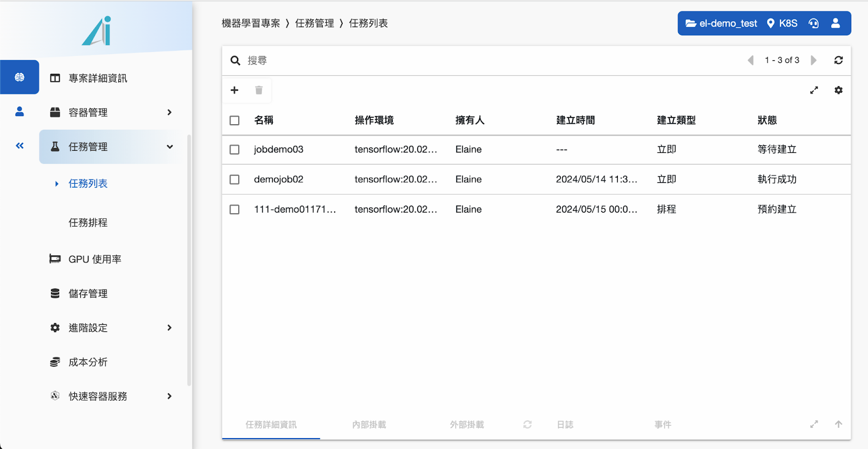The width and height of the screenshot is (868, 449).
Task: Collapse the sidebar with double chevron
Action: [x=20, y=145]
